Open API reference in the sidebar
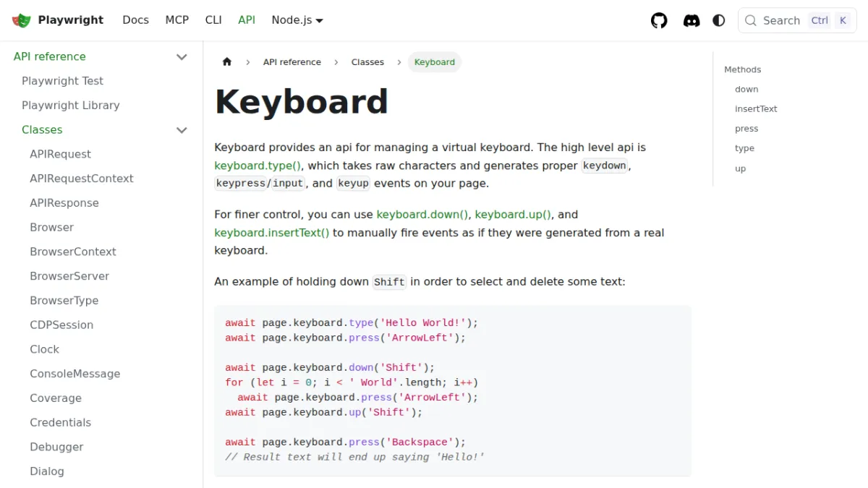The image size is (868, 488). coord(50,56)
